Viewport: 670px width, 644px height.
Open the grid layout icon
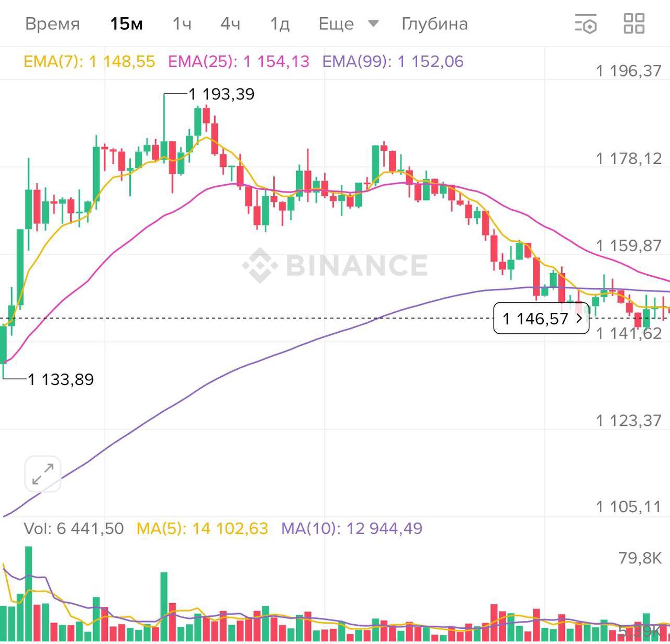click(634, 24)
